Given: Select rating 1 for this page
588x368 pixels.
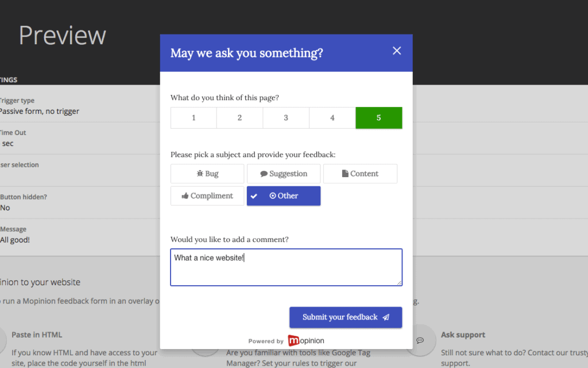Looking at the screenshot, I should [x=194, y=118].
